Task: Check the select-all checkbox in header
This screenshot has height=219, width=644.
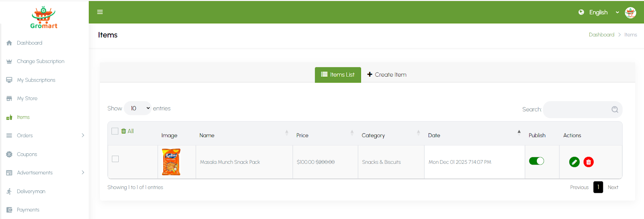Action: 115,131
